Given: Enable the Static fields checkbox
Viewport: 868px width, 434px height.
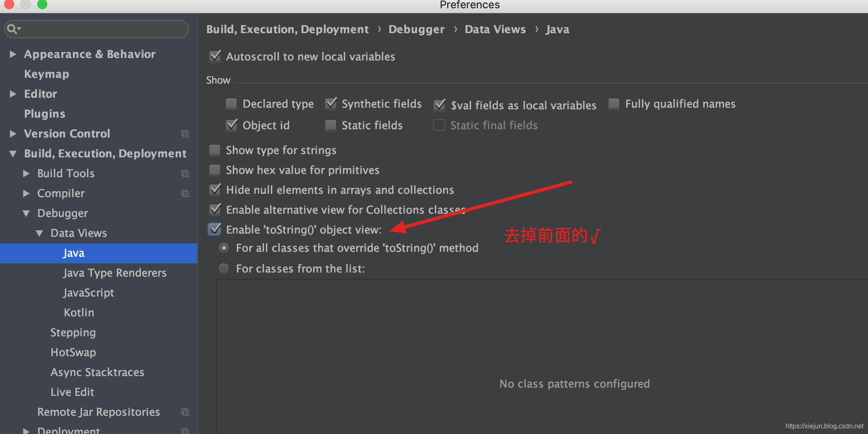Looking at the screenshot, I should coord(330,125).
